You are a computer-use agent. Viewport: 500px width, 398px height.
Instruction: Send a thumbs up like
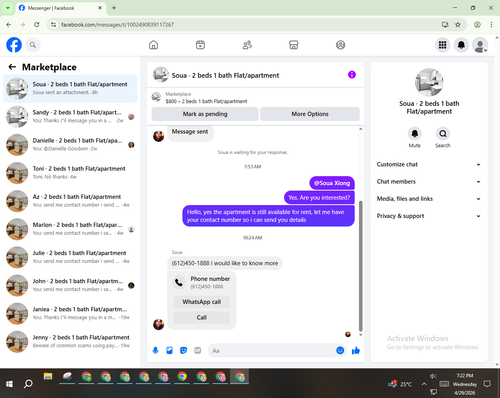point(356,350)
